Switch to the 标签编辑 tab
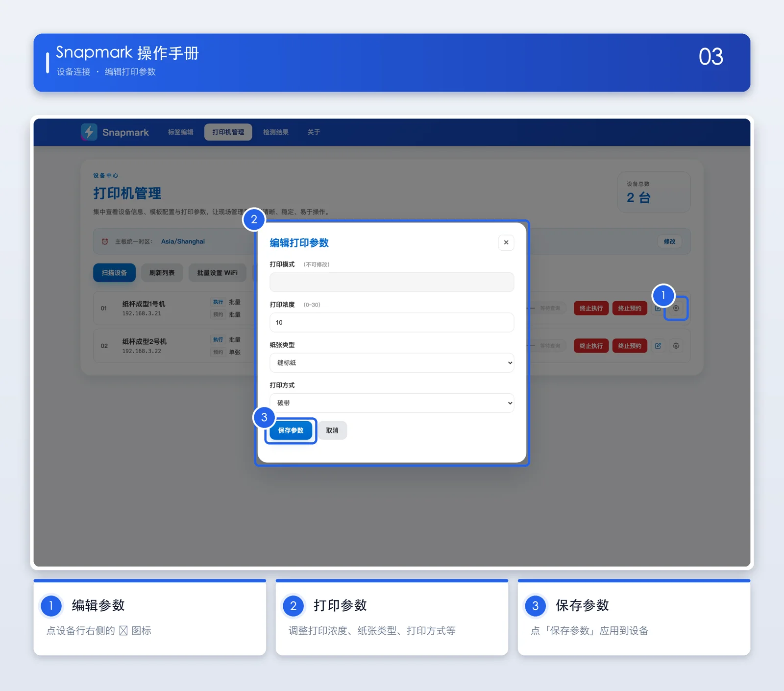The image size is (784, 691). click(x=181, y=132)
